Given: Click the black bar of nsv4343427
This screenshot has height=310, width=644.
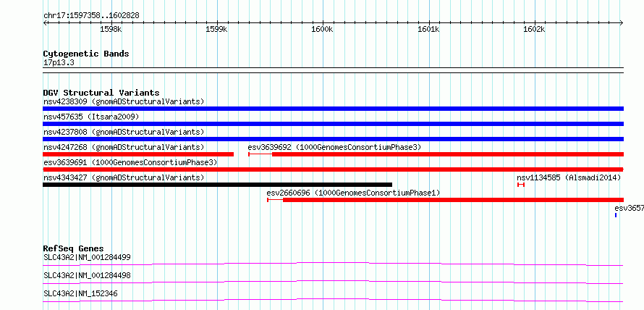Looking at the screenshot, I should click(218, 185).
